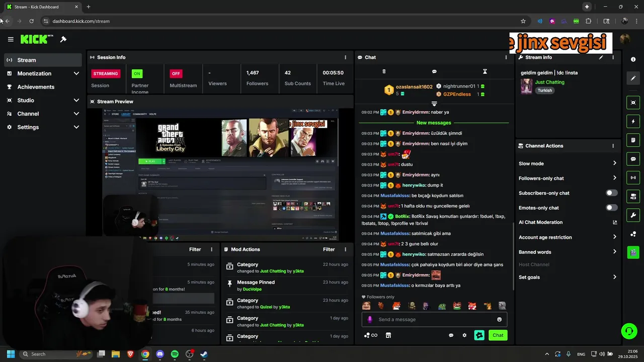The width and height of the screenshot is (644, 362).
Task: Open the shop icon below message box
Action: 388,335
